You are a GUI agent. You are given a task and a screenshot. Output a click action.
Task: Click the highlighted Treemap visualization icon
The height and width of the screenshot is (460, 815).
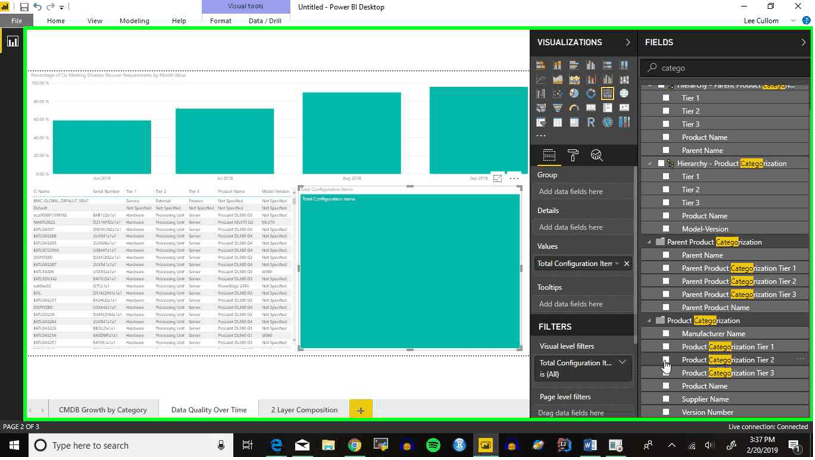point(607,94)
